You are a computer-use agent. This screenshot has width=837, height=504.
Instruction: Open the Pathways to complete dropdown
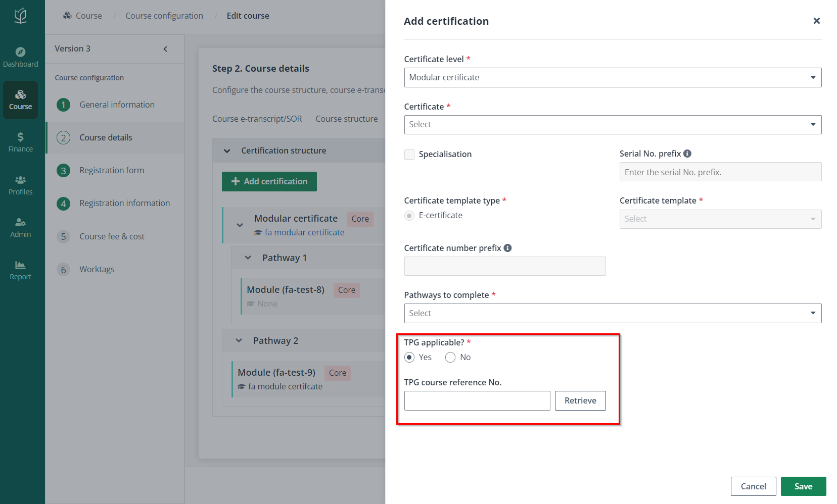coord(613,314)
